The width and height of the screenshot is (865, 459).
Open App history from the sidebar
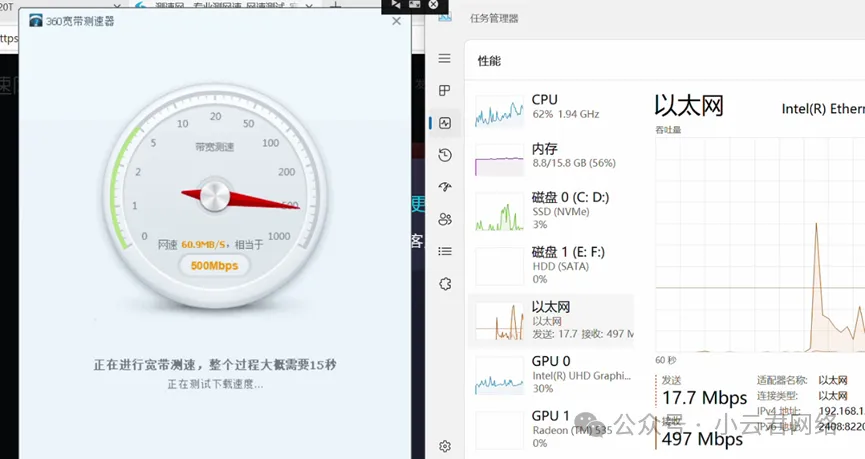point(445,155)
